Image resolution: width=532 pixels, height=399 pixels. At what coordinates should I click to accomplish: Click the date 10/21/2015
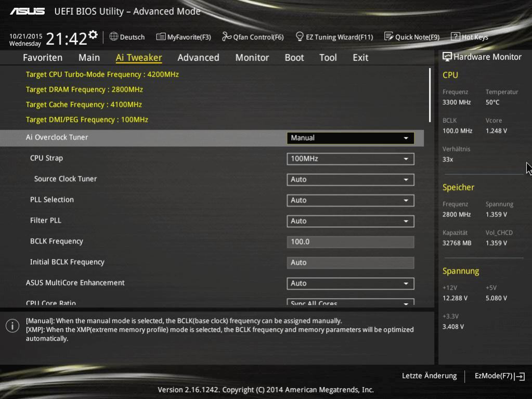point(26,36)
